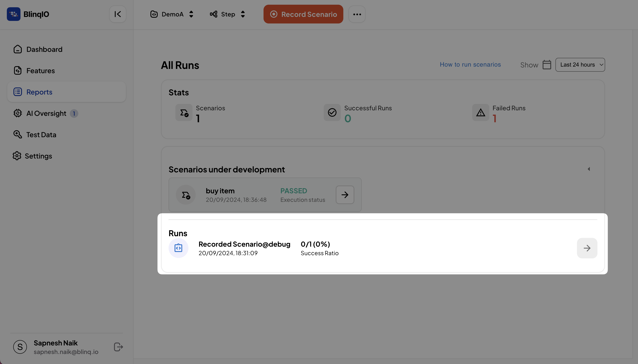The width and height of the screenshot is (638, 364).
Task: Expand the Last 24 hours filter
Action: [580, 65]
